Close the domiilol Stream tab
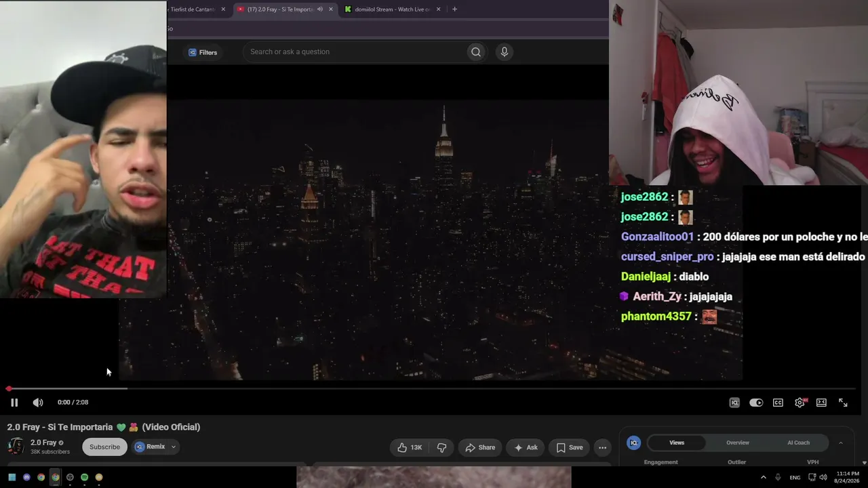 (x=438, y=9)
